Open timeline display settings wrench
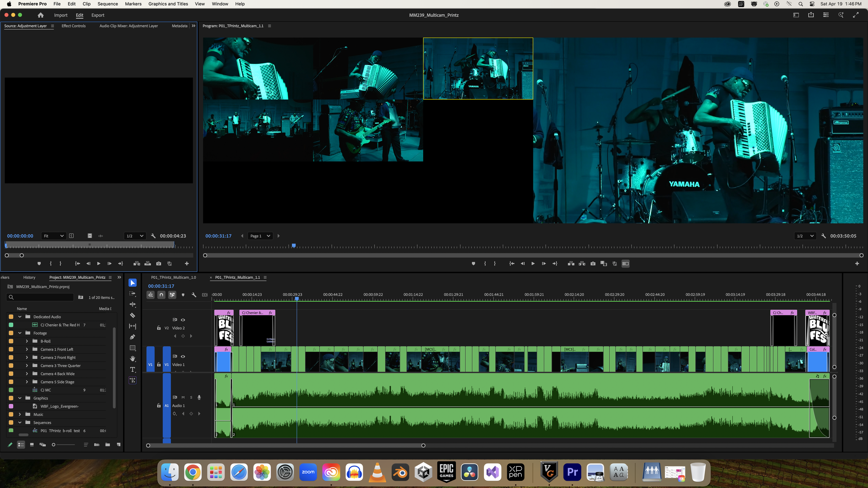The image size is (868, 488). pyautogui.click(x=194, y=295)
